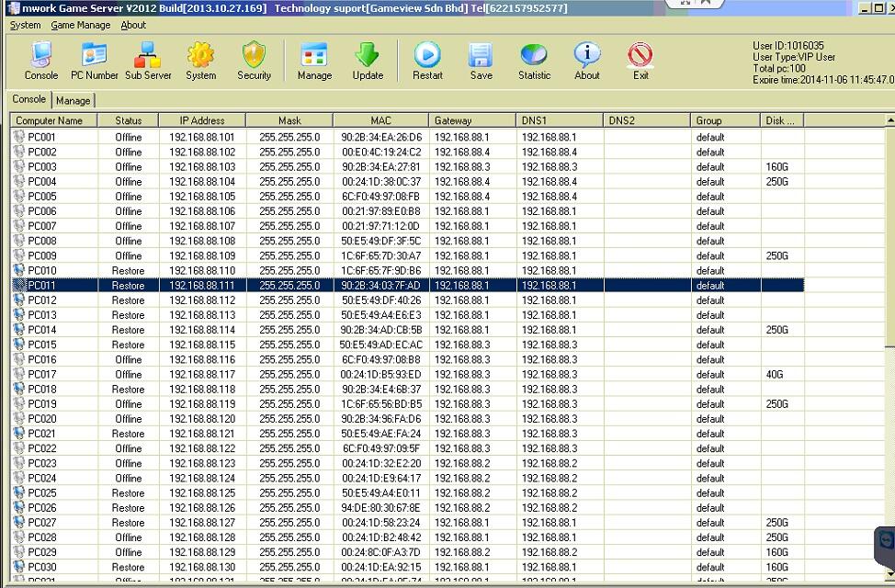Viewport: 895px width, 588px height.
Task: Exit the application via toolbar icon
Action: [640, 60]
